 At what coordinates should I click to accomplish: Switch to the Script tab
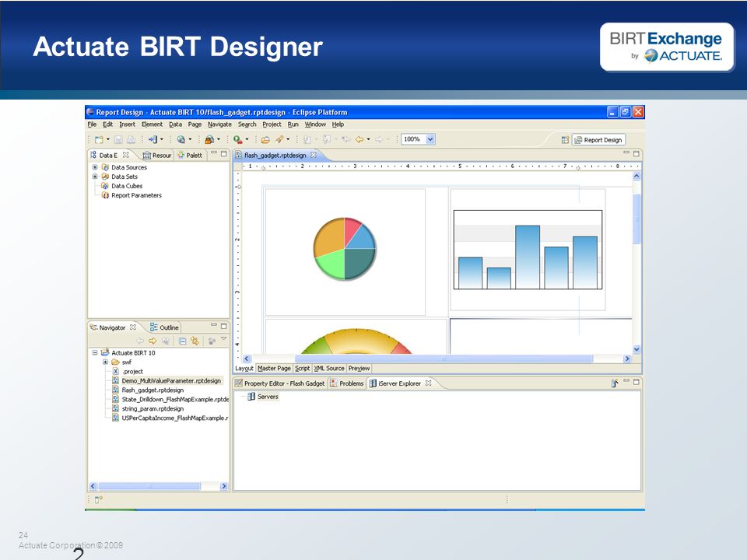tap(302, 368)
